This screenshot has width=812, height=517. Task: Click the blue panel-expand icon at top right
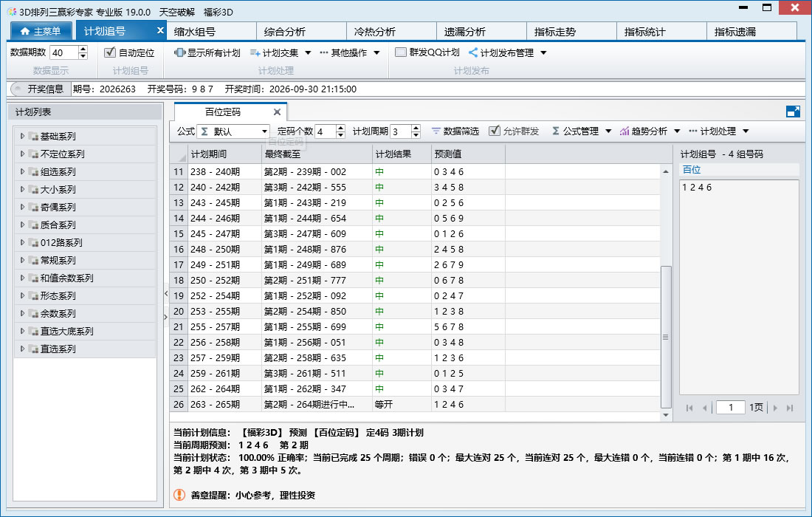[793, 112]
